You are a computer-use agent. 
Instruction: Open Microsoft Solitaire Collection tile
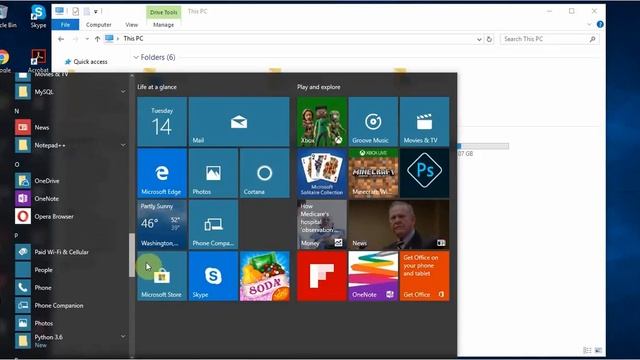point(322,173)
